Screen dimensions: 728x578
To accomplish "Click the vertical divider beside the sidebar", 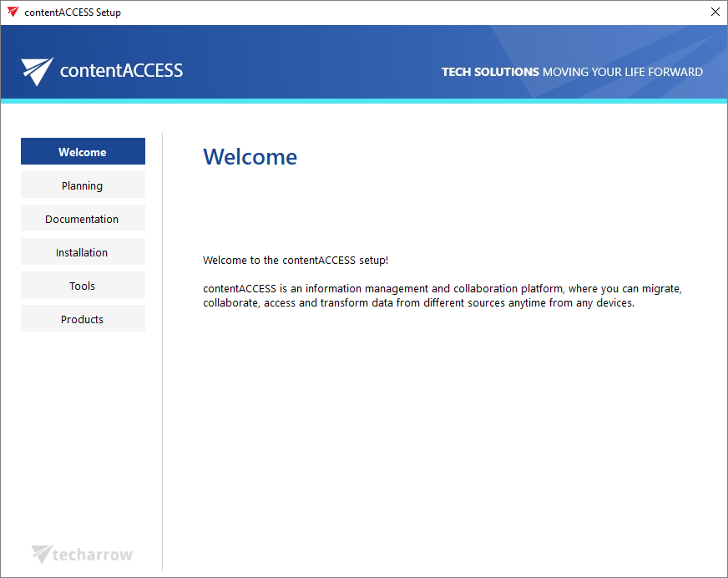I will coord(162,352).
